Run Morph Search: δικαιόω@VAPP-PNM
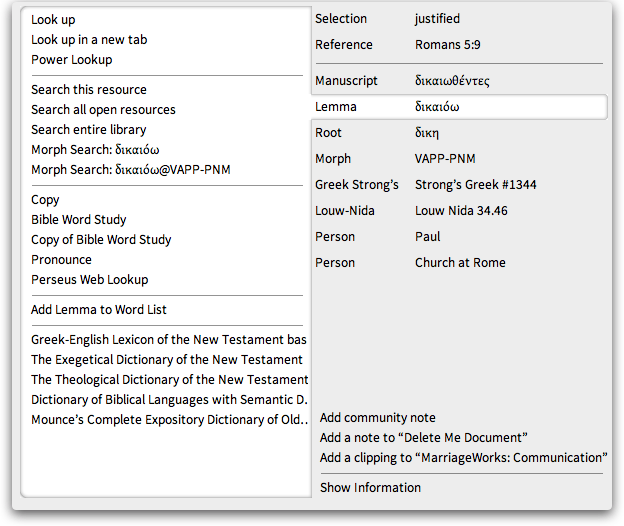This screenshot has width=624, height=526. 131,169
